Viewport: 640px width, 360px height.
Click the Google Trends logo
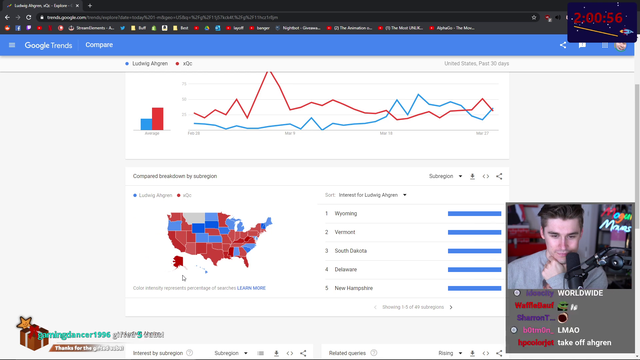click(x=48, y=45)
